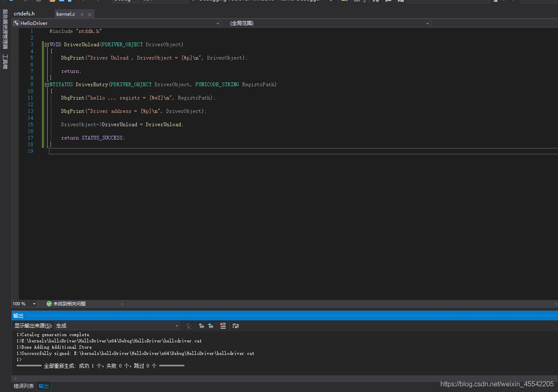Screen dimensions: 558x392
Task: Go to next message in Output
Action: 211,326
